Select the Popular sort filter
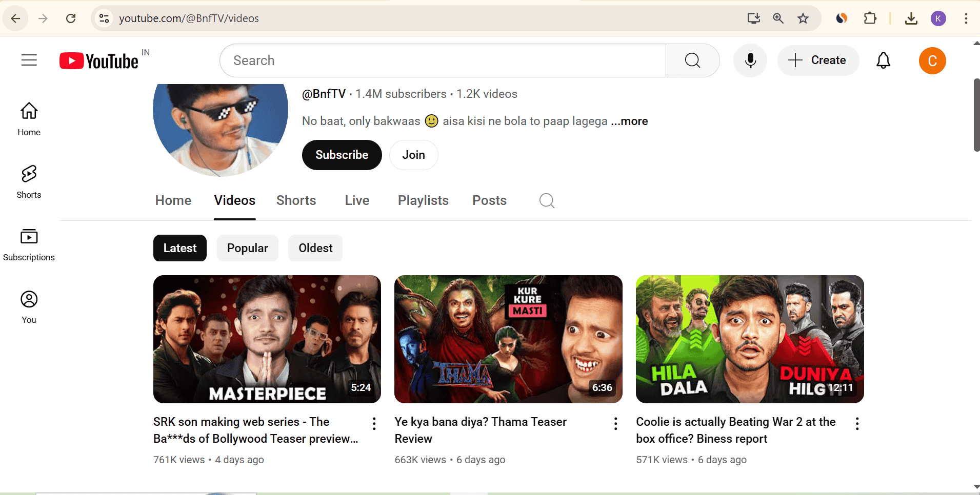Viewport: 980px width, 495px height. (x=247, y=248)
